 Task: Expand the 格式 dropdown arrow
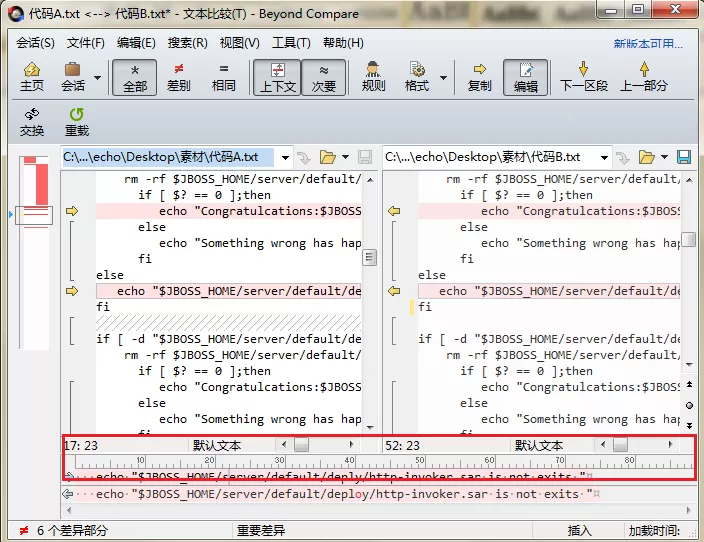[x=443, y=78]
